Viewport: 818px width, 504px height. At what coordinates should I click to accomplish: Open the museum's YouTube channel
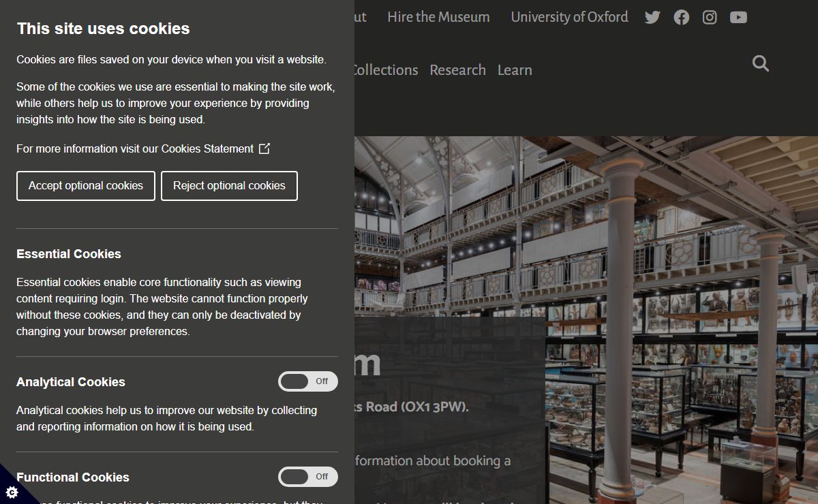pyautogui.click(x=738, y=18)
